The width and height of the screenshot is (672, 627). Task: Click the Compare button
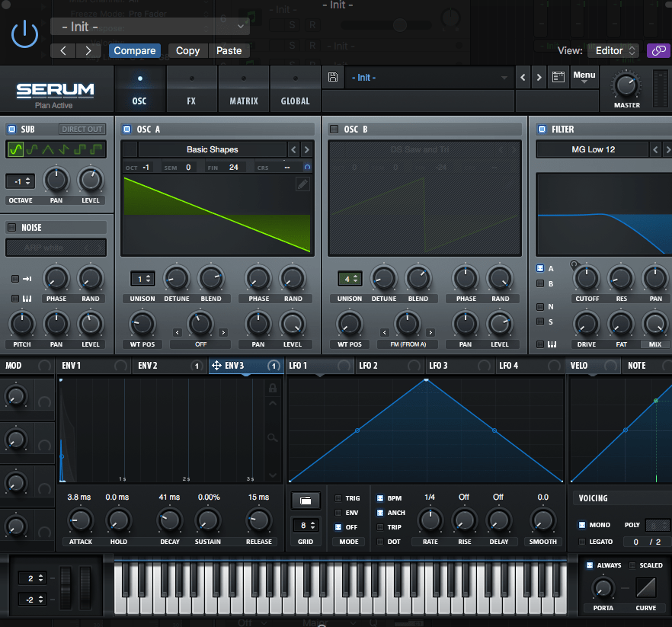(x=134, y=50)
